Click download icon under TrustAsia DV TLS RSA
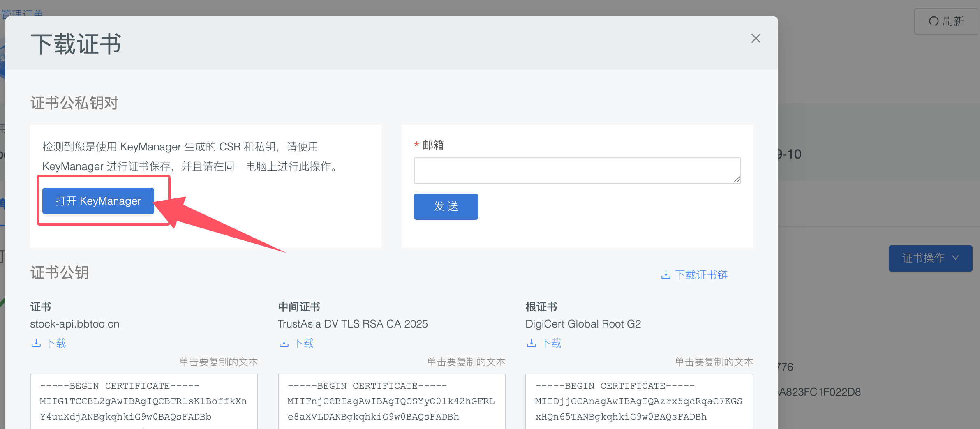Viewport: 980px width, 429px height. tap(284, 343)
